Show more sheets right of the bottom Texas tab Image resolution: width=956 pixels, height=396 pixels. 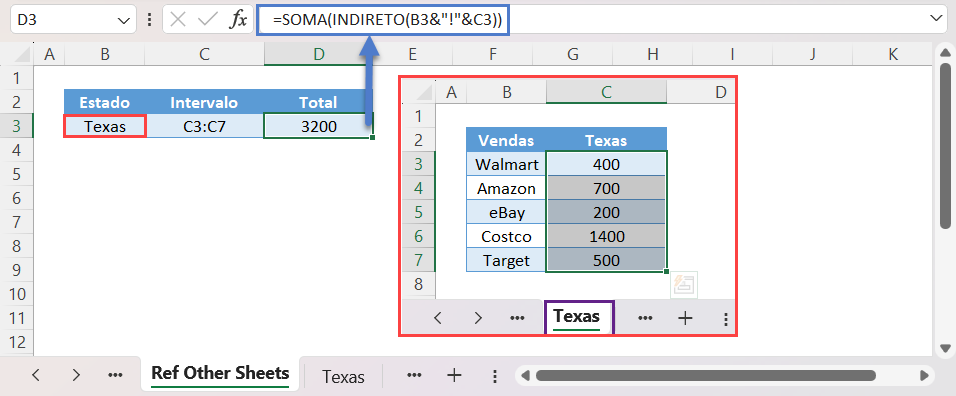tap(415, 375)
